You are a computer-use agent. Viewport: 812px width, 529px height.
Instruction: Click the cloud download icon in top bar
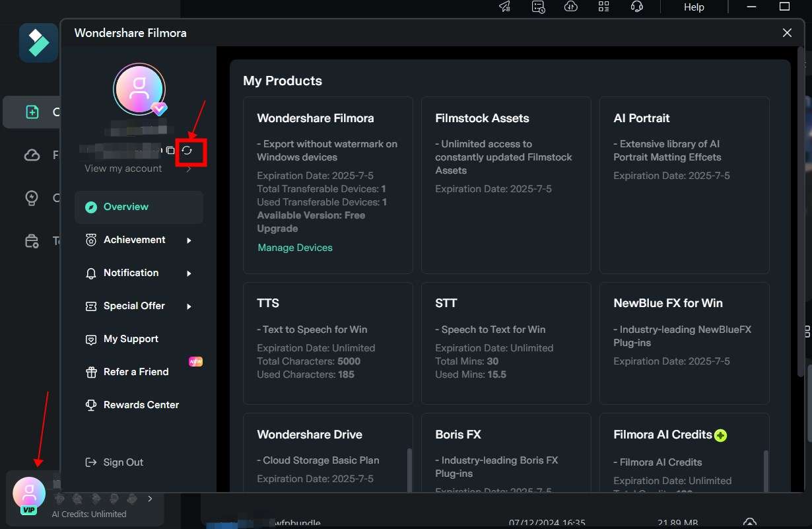point(571,7)
